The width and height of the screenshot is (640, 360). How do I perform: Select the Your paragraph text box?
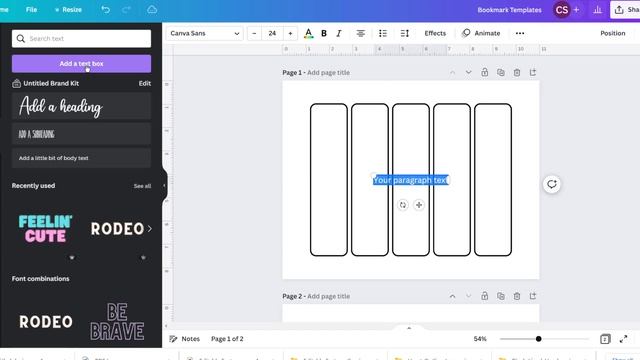coord(411,180)
